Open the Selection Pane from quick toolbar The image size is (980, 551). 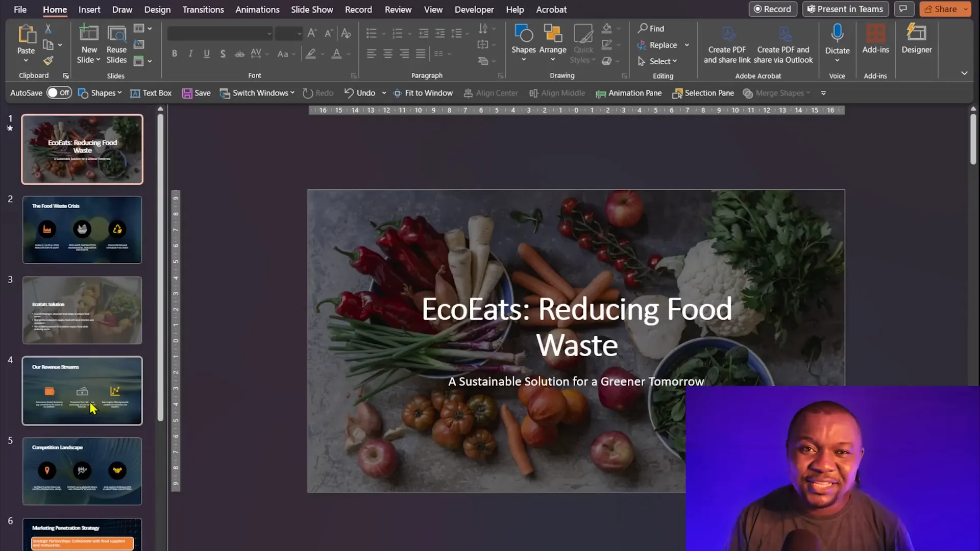tap(703, 93)
